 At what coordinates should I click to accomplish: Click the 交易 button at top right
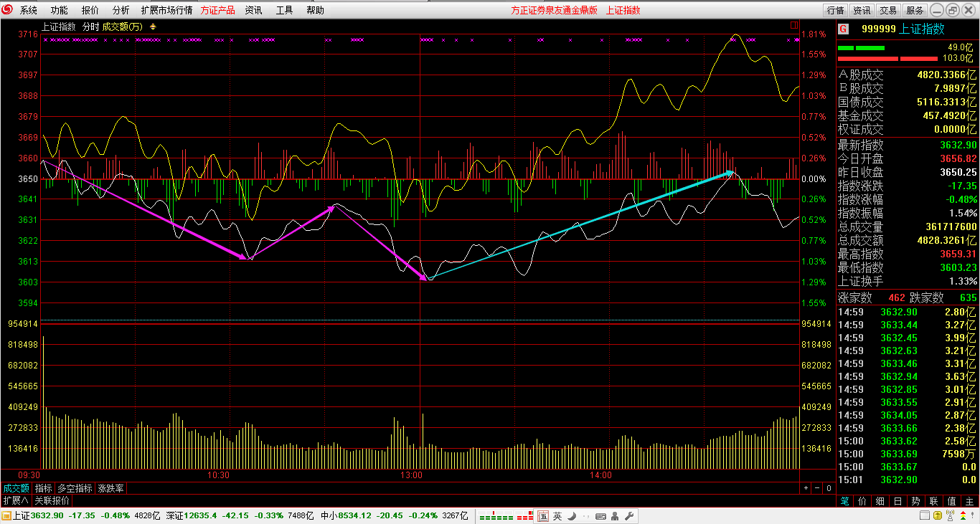[888, 10]
